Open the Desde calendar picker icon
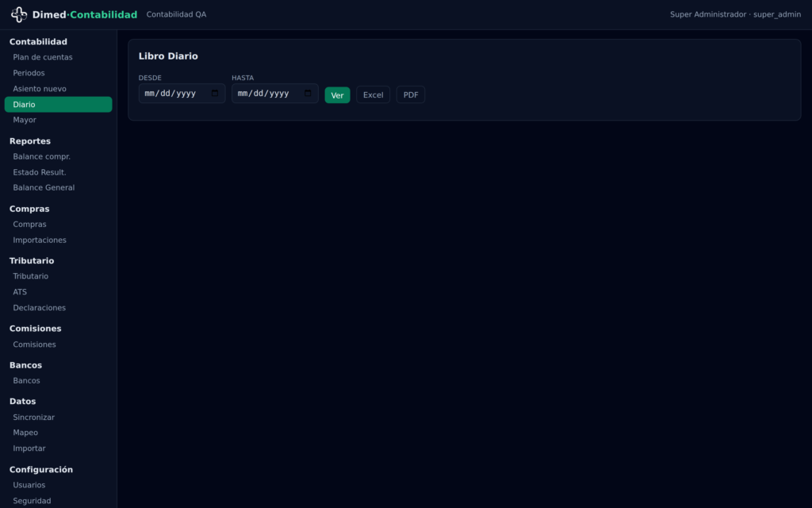 (215, 94)
